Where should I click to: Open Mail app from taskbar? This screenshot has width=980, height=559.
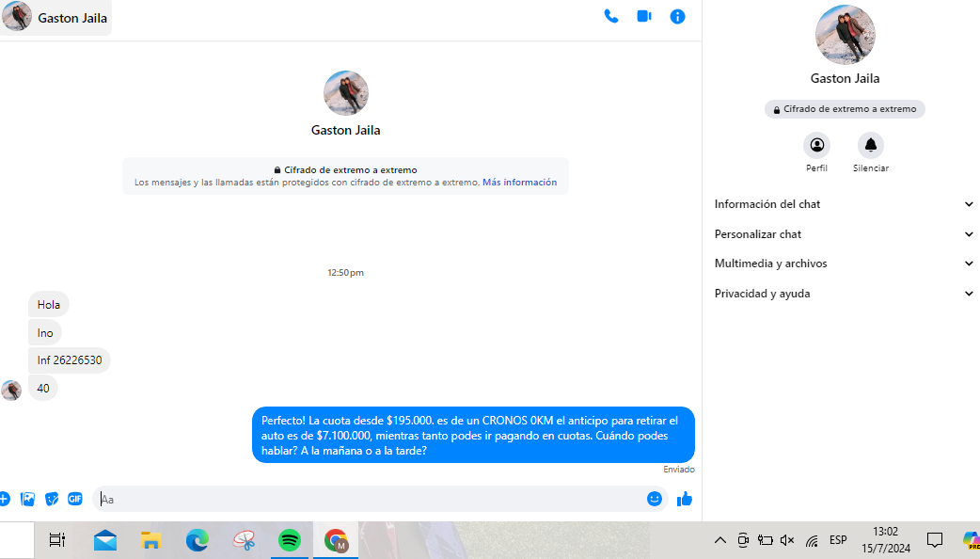105,540
